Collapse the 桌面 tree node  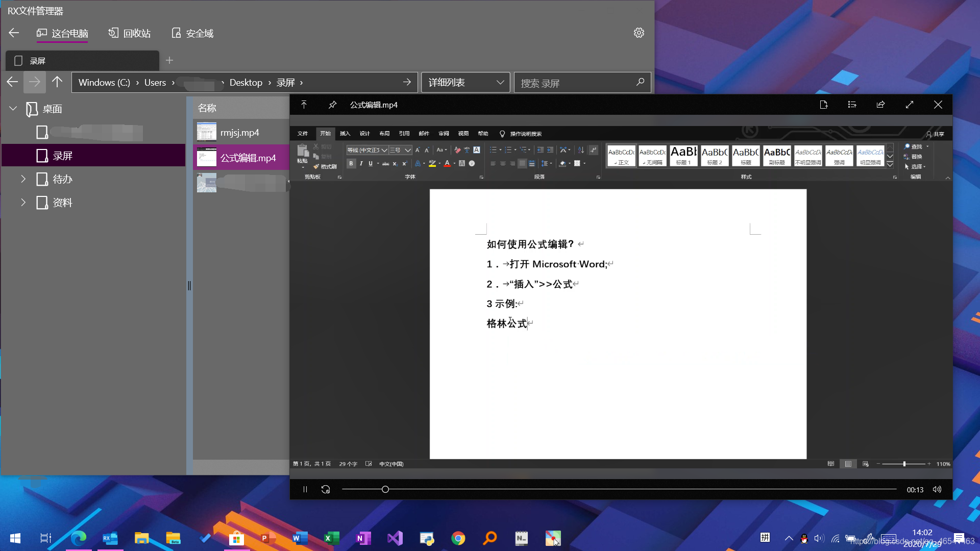[x=13, y=109]
